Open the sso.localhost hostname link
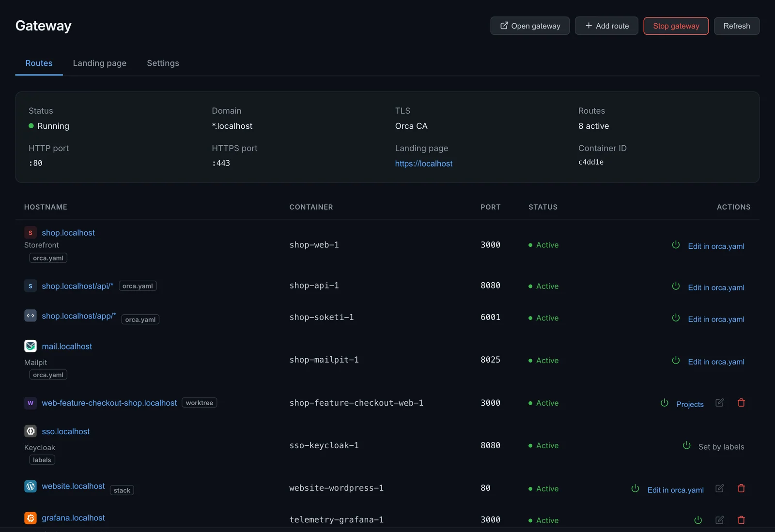775x532 pixels. (66, 432)
